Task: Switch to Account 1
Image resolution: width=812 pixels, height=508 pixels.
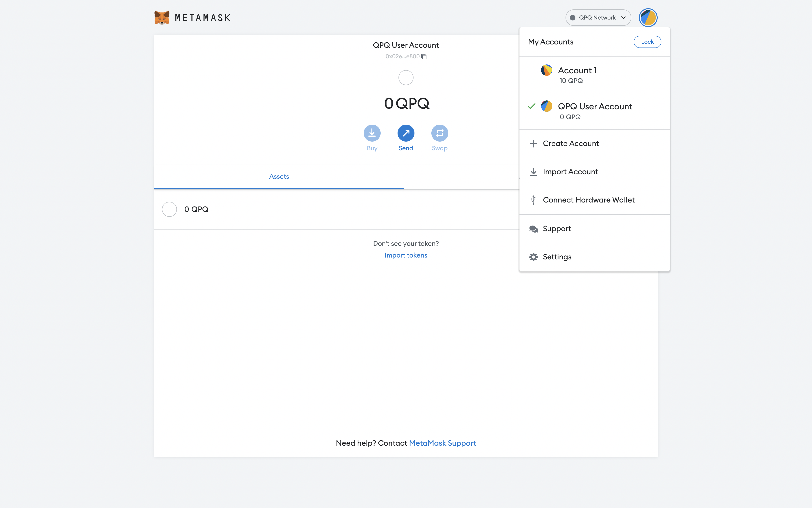Action: [595, 75]
